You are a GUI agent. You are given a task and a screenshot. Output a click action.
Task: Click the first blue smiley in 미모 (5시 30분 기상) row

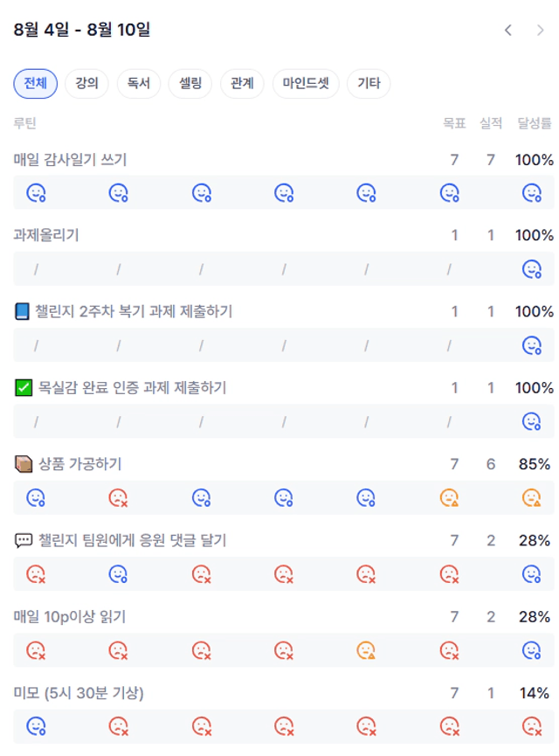(x=36, y=726)
